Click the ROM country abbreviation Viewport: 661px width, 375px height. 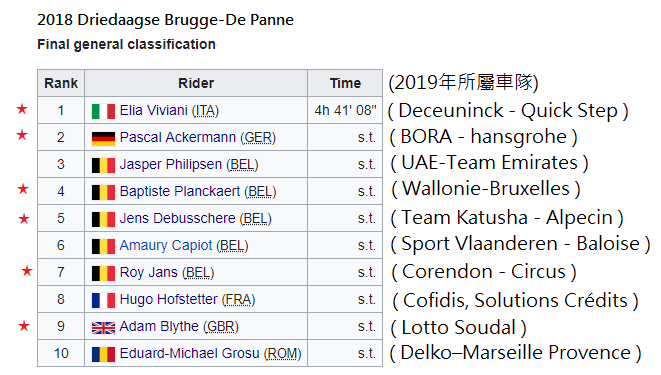(282, 354)
